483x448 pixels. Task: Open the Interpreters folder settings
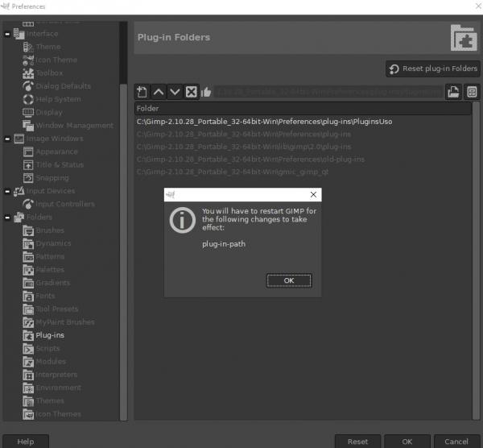pos(56,375)
